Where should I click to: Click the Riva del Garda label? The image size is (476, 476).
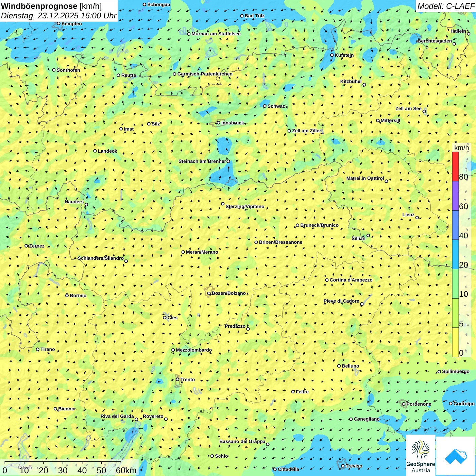117,416
